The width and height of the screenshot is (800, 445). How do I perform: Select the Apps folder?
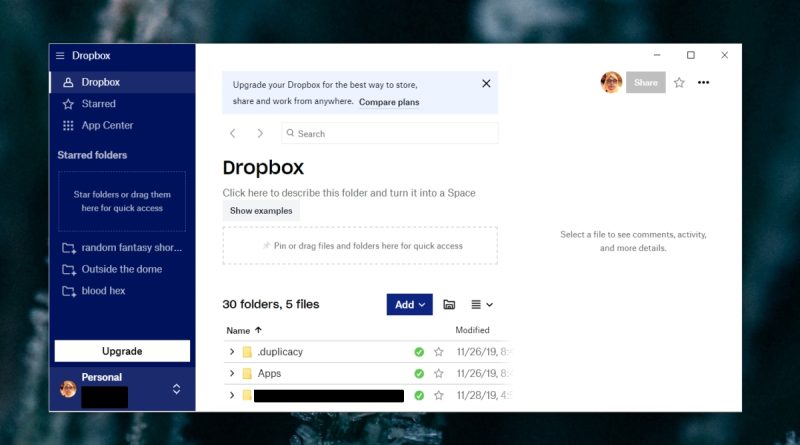pyautogui.click(x=269, y=374)
